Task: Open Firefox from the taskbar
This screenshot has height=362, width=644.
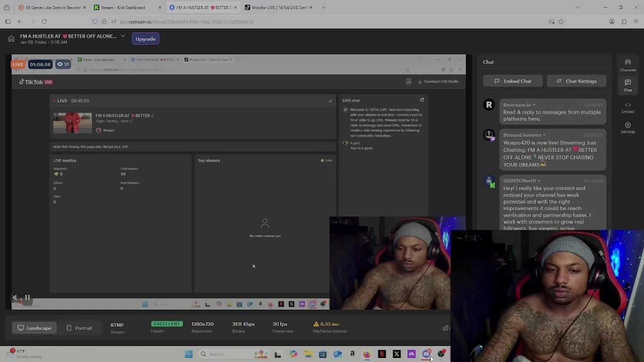Action: pos(367,354)
